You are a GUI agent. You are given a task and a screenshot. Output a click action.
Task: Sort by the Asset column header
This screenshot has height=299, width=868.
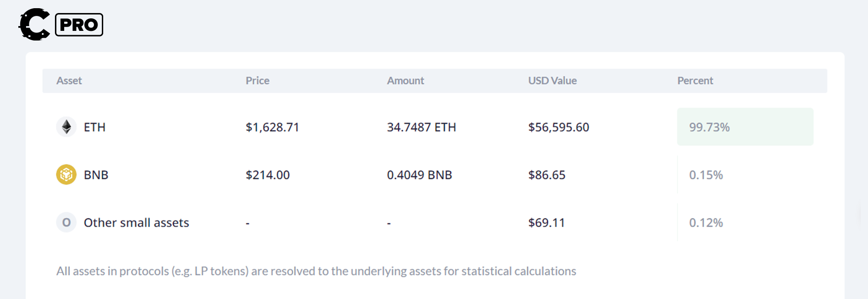point(69,81)
